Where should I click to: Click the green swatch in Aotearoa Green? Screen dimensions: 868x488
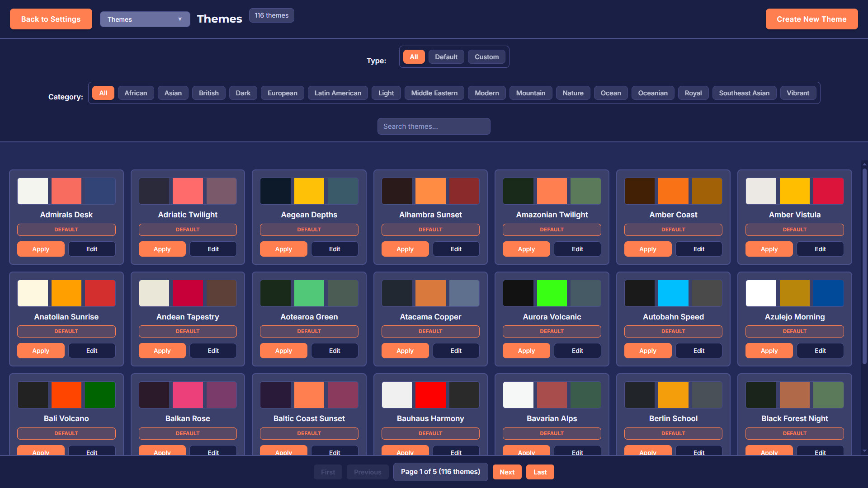click(309, 293)
